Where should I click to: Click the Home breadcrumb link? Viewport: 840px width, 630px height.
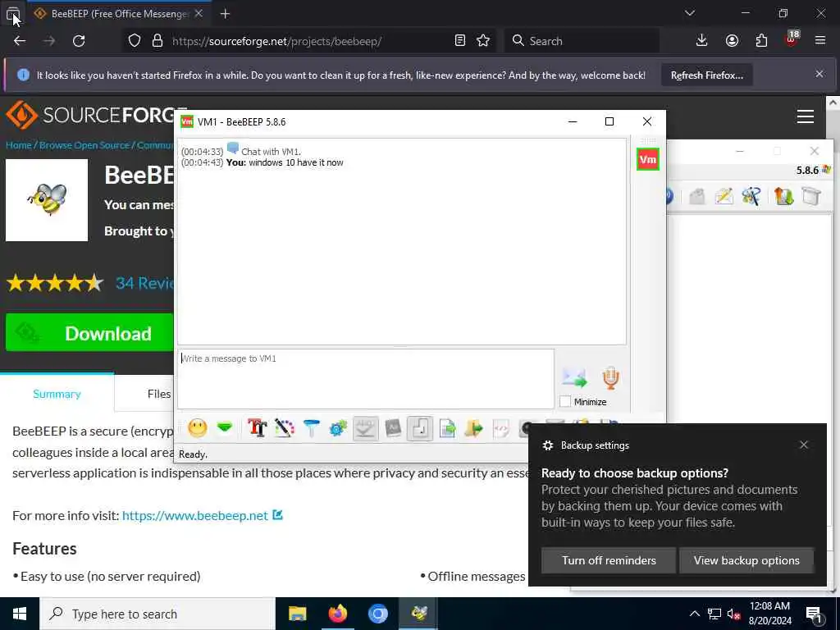coord(18,145)
